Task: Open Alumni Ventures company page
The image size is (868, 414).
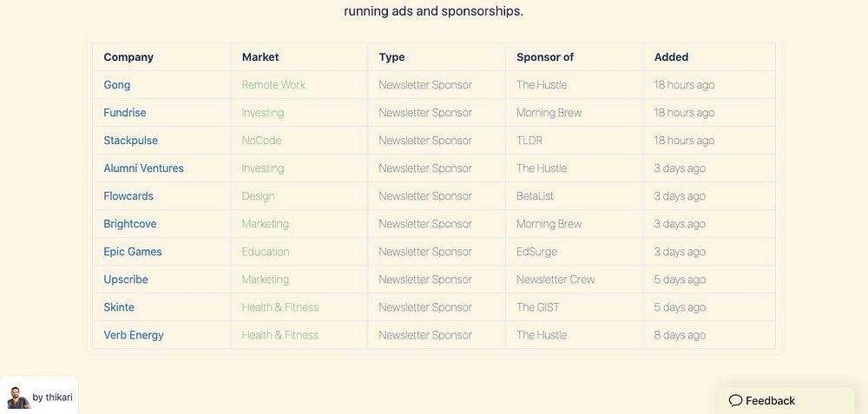Action: (144, 168)
